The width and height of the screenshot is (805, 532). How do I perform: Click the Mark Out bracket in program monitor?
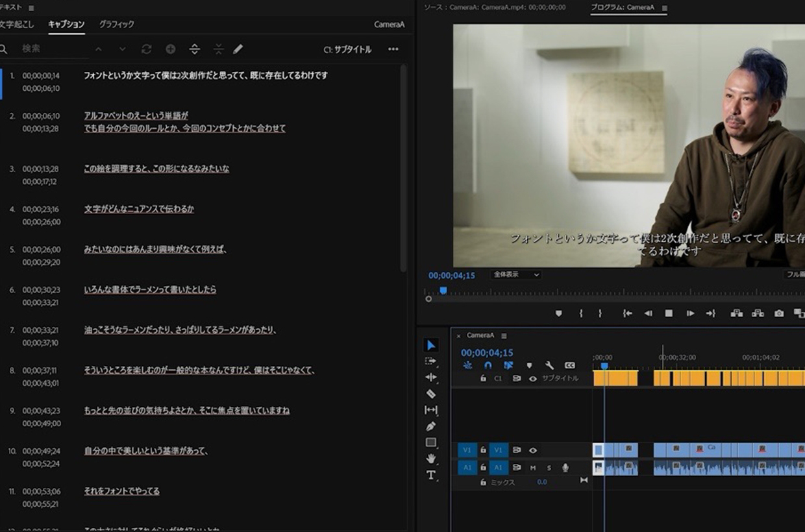coord(600,313)
